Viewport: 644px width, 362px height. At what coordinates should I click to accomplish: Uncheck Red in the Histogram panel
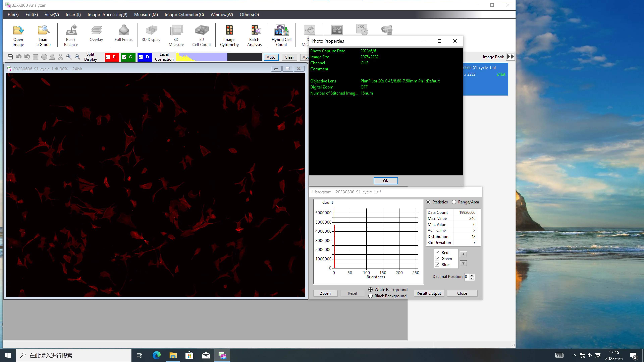[437, 252]
